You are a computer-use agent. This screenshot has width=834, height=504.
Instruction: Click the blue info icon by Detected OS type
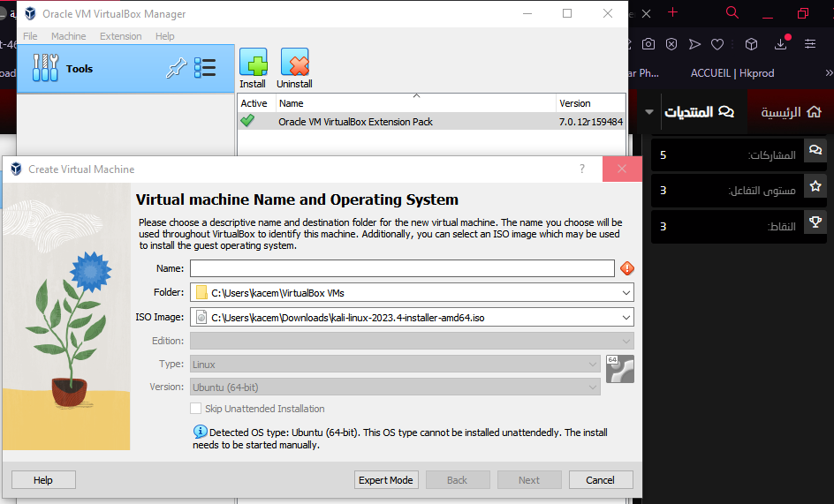click(x=200, y=432)
